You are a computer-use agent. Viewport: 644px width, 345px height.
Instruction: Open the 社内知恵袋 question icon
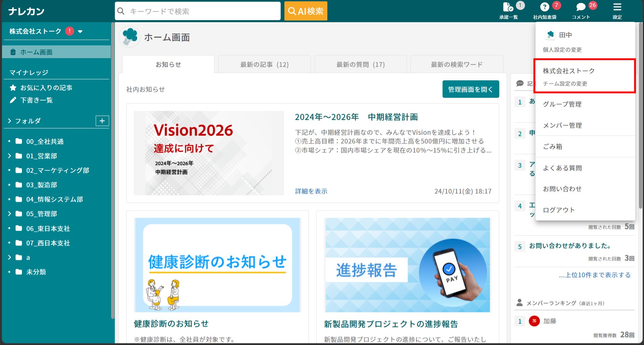(545, 7)
